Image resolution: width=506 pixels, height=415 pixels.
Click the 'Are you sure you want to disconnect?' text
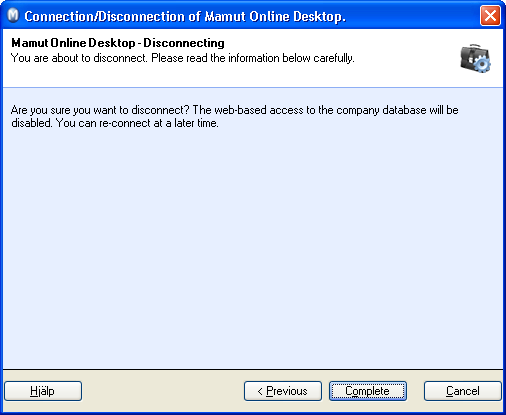click(100, 110)
